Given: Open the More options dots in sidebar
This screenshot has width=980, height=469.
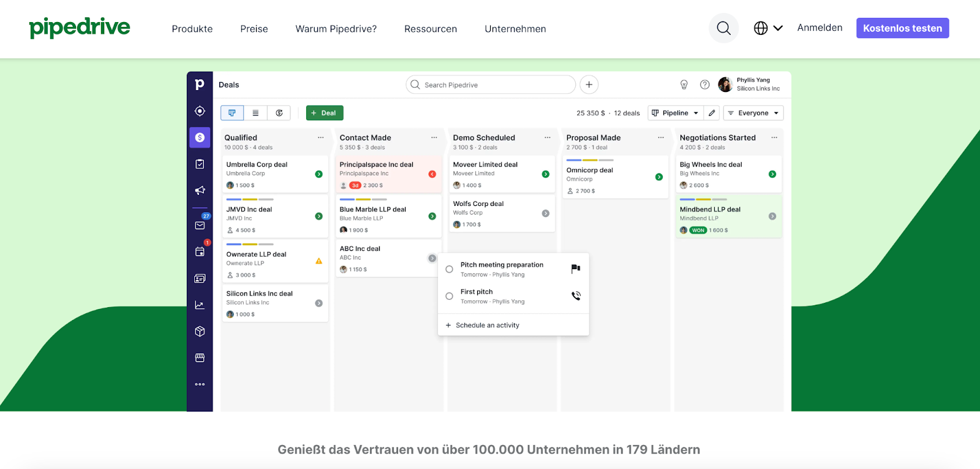Looking at the screenshot, I should tap(200, 384).
